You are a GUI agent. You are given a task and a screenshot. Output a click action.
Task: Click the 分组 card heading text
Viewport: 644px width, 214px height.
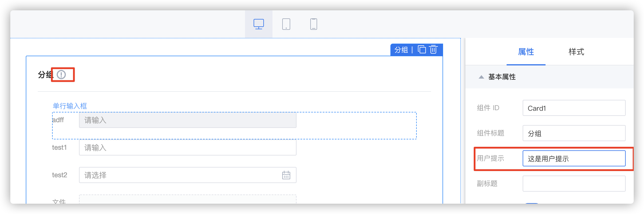click(45, 75)
